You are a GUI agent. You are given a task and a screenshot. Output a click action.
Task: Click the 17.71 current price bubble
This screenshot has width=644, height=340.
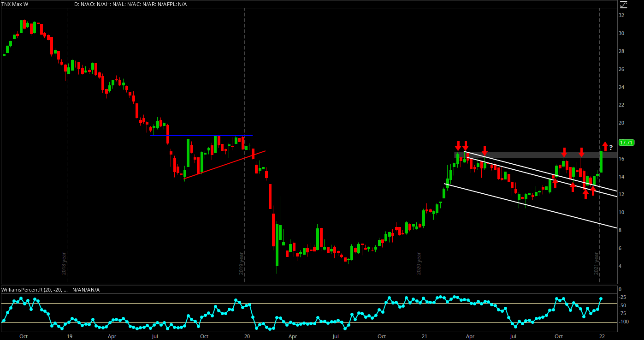click(627, 143)
